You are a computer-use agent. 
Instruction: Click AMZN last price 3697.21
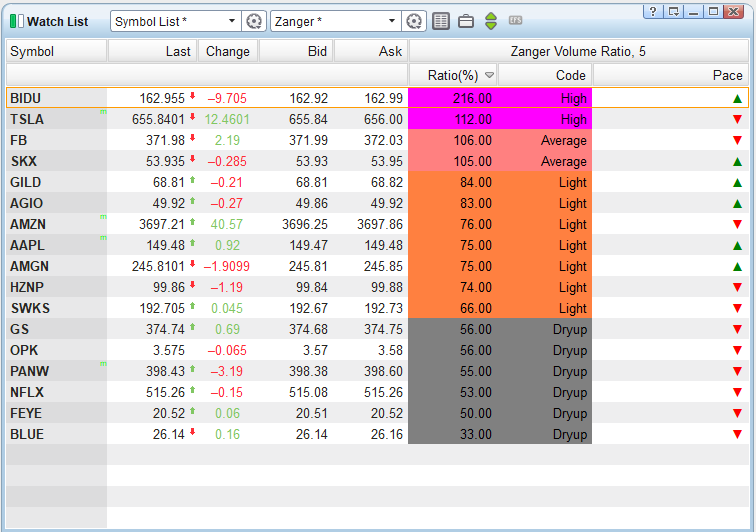(162, 224)
